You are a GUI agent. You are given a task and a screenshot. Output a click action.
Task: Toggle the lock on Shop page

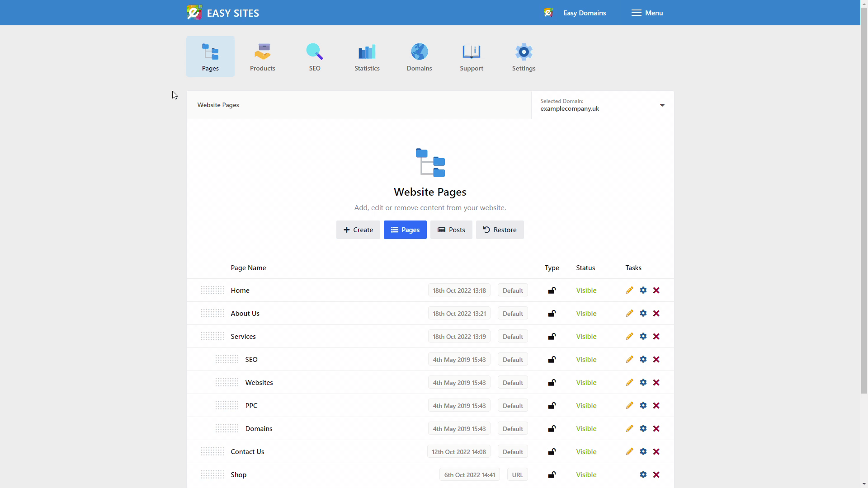[x=552, y=474]
